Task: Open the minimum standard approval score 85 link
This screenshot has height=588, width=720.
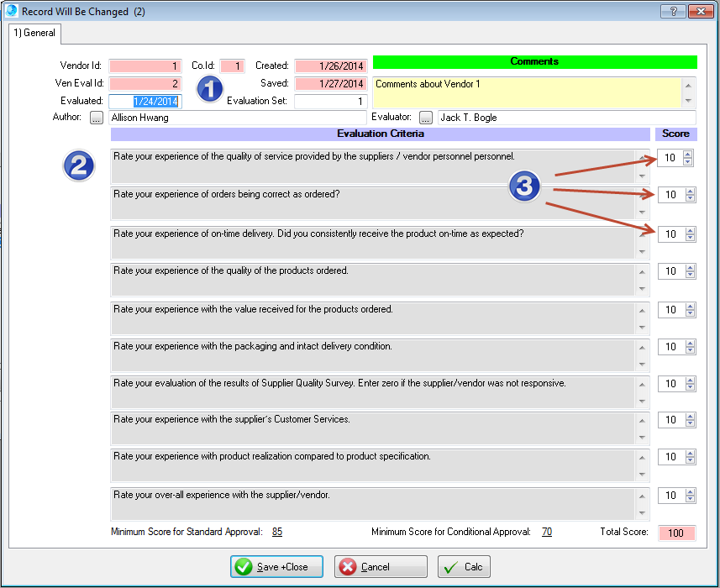Action: coord(276,532)
